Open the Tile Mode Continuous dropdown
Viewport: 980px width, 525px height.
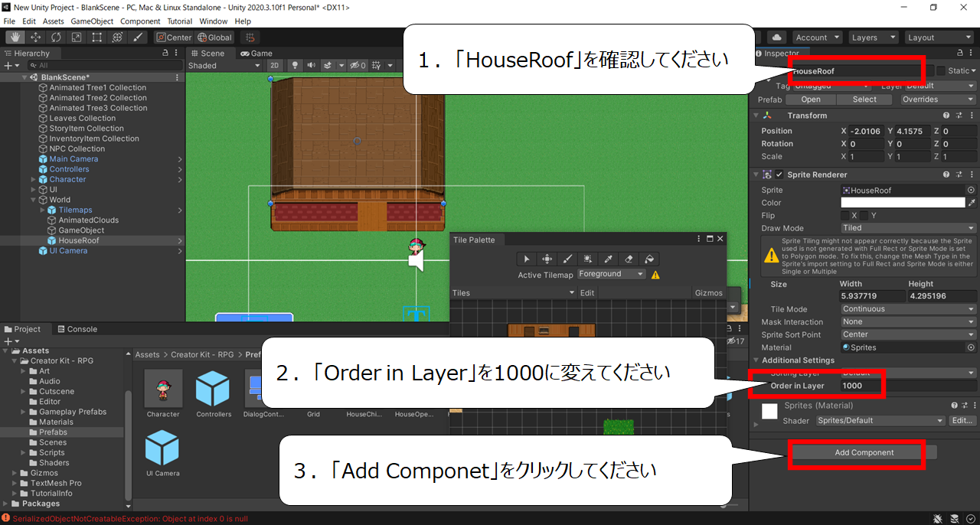tap(909, 309)
